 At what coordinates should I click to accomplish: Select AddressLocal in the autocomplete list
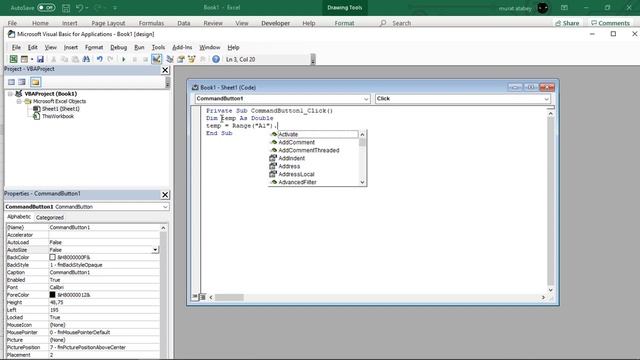(313, 174)
